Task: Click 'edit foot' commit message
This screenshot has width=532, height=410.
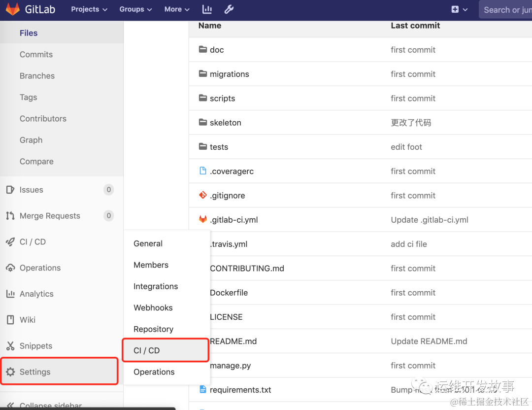Action: click(406, 147)
